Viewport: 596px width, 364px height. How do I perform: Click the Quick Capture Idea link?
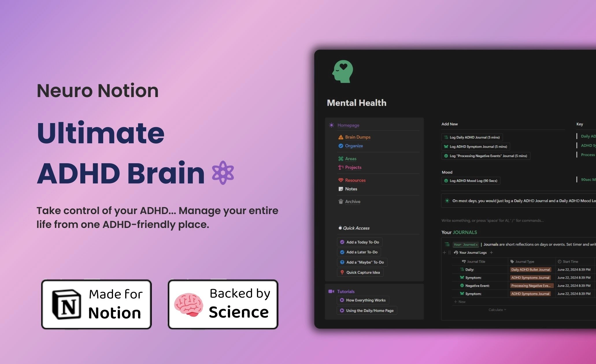point(364,272)
